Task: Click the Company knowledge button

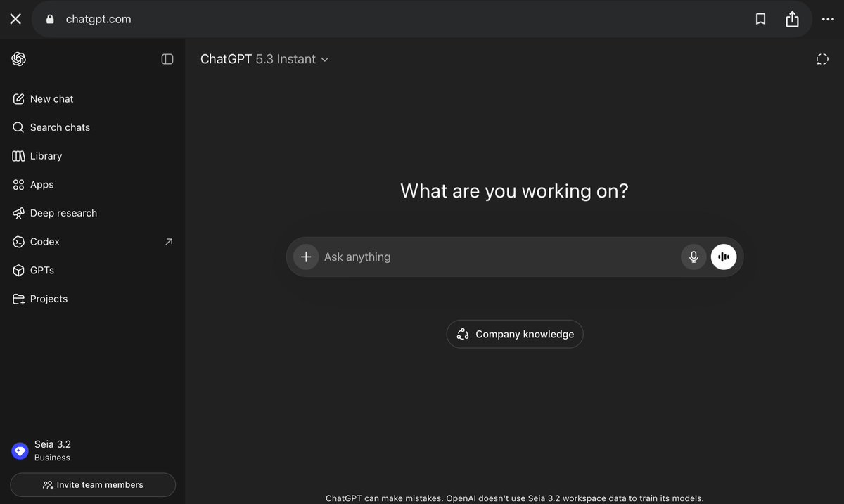Action: coord(515,334)
